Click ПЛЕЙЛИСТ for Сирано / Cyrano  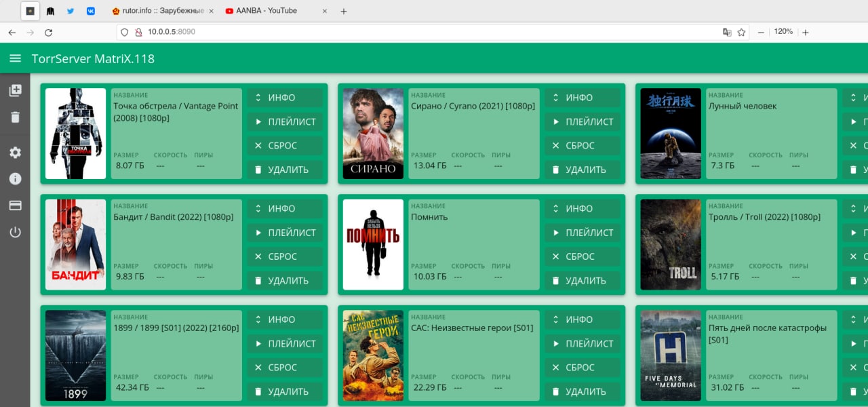coord(582,121)
